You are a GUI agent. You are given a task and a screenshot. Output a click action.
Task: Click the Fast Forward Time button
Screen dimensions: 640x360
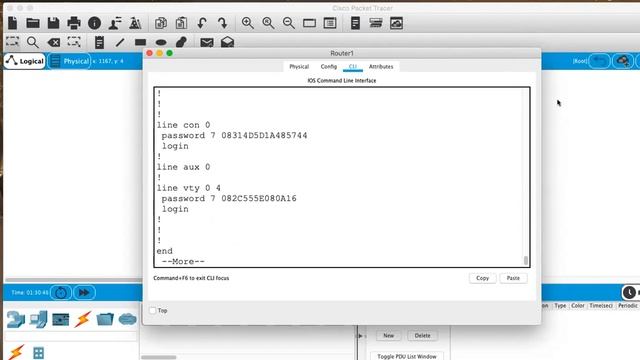coord(84,293)
